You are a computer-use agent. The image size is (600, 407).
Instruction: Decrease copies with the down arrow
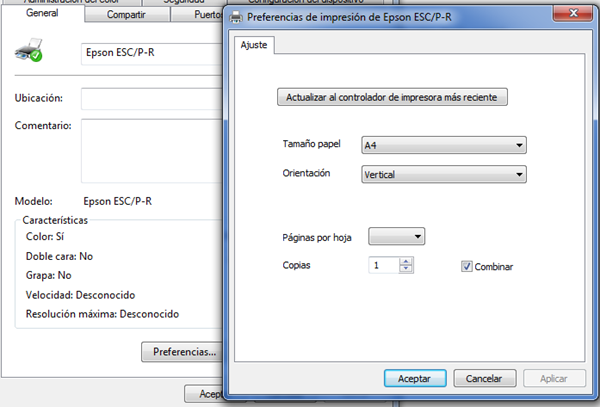[x=405, y=270]
